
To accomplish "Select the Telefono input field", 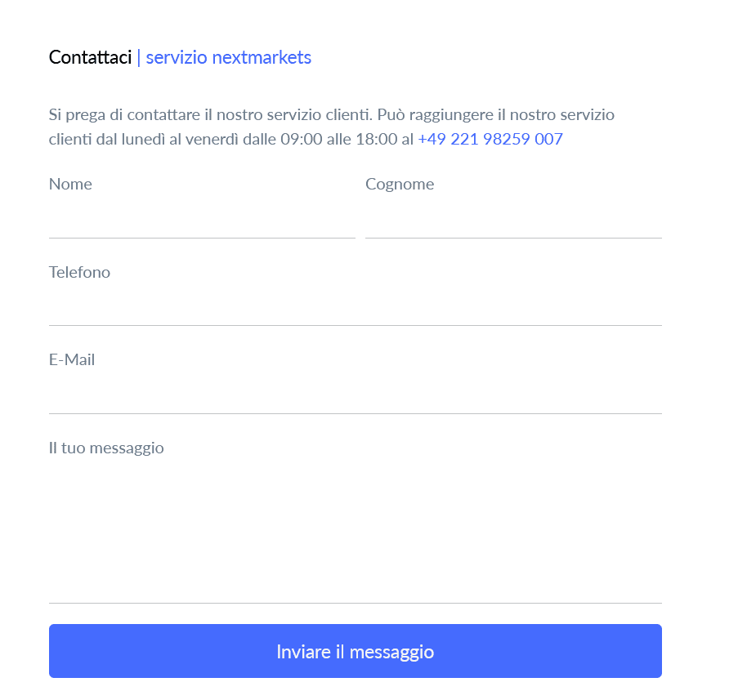I will tap(356, 307).
